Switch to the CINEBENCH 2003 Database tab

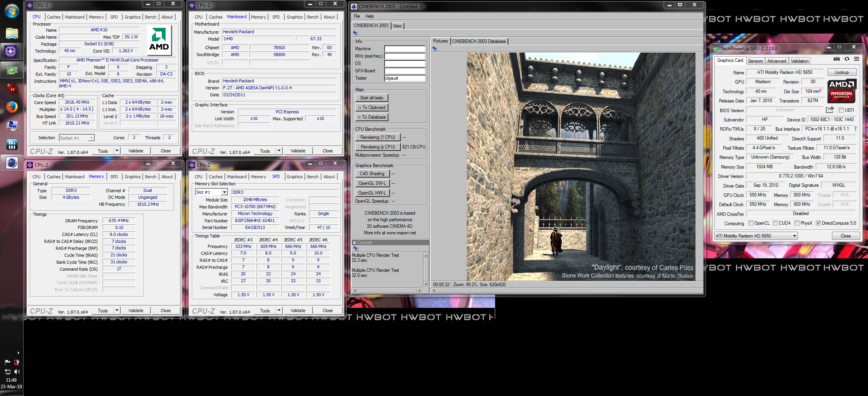[x=479, y=41]
